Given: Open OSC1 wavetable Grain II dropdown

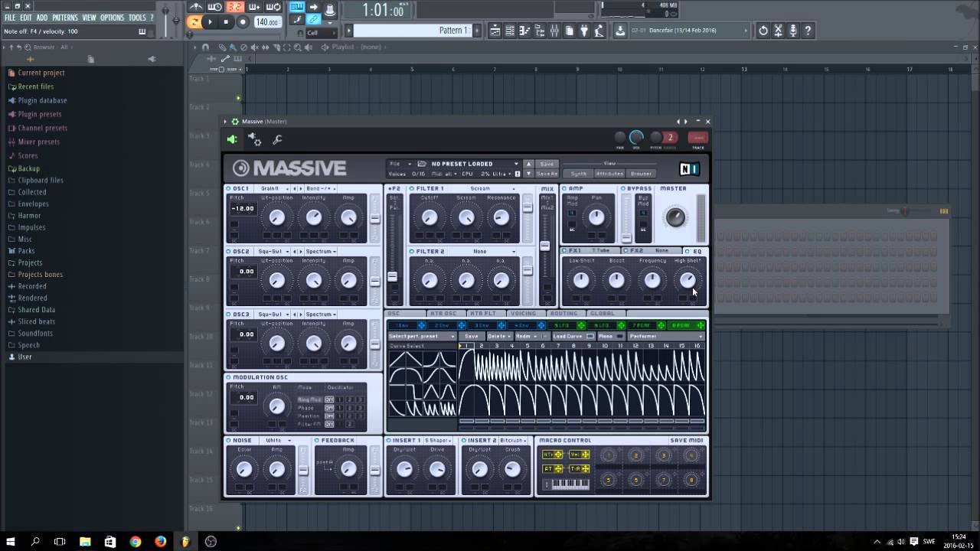Looking at the screenshot, I should click(274, 188).
